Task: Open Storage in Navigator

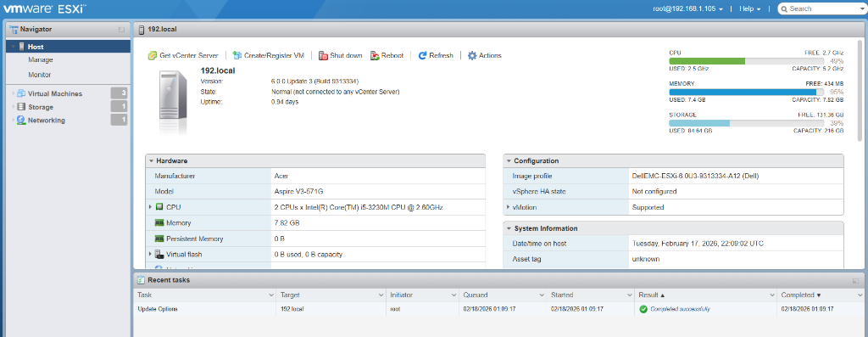Action: click(41, 107)
